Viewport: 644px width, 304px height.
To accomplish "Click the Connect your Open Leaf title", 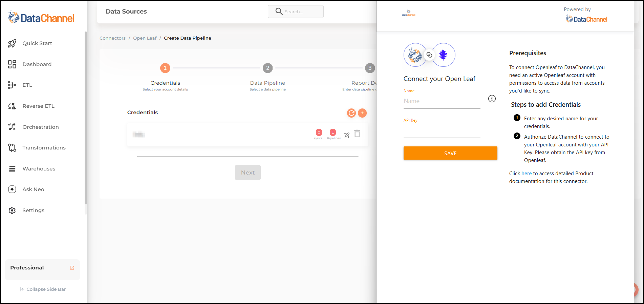I will [x=439, y=79].
